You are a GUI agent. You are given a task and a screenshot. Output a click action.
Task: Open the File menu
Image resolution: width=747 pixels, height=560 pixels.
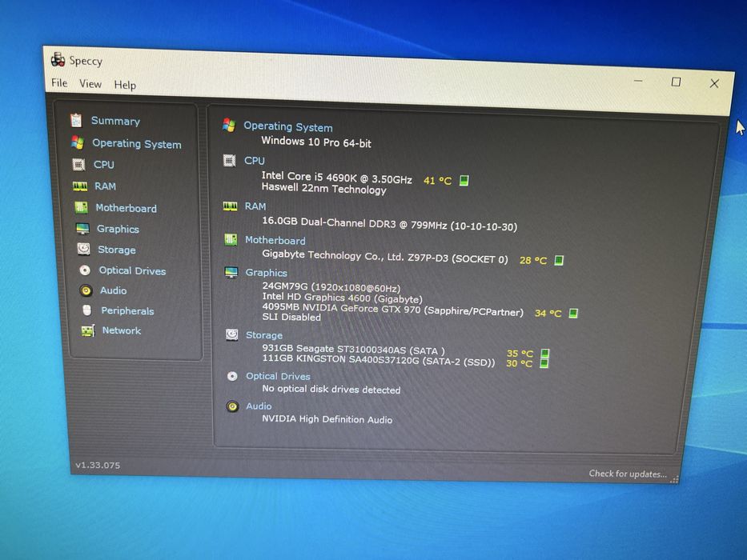(x=59, y=83)
